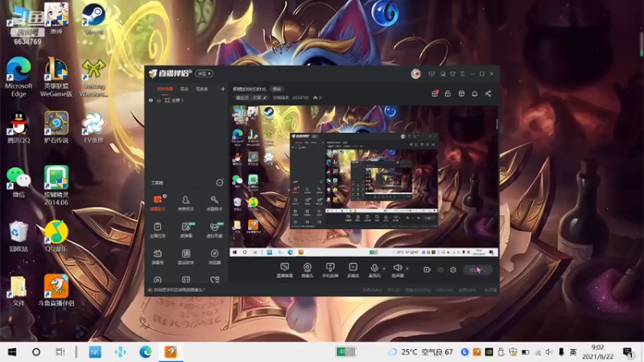The image size is (644, 362).
Task: Switch to the second scene tab
Action: [x=184, y=88]
